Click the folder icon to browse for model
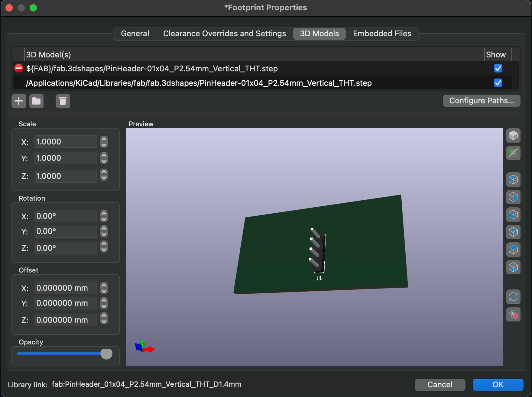This screenshot has width=532, height=397. [36, 101]
